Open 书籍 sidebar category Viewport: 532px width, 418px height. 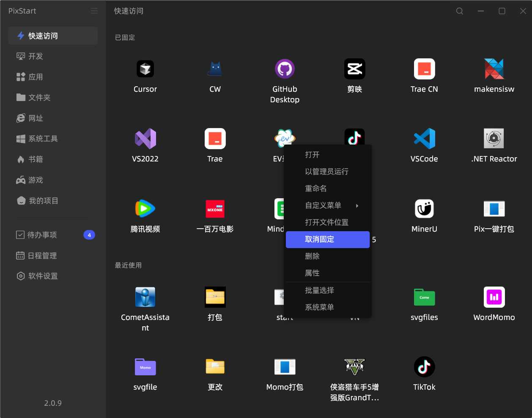53,159
